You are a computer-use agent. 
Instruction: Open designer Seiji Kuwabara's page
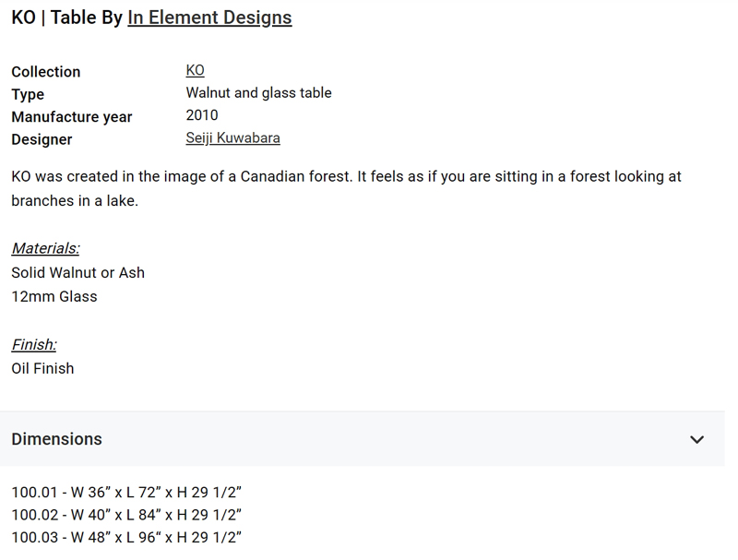(x=233, y=137)
